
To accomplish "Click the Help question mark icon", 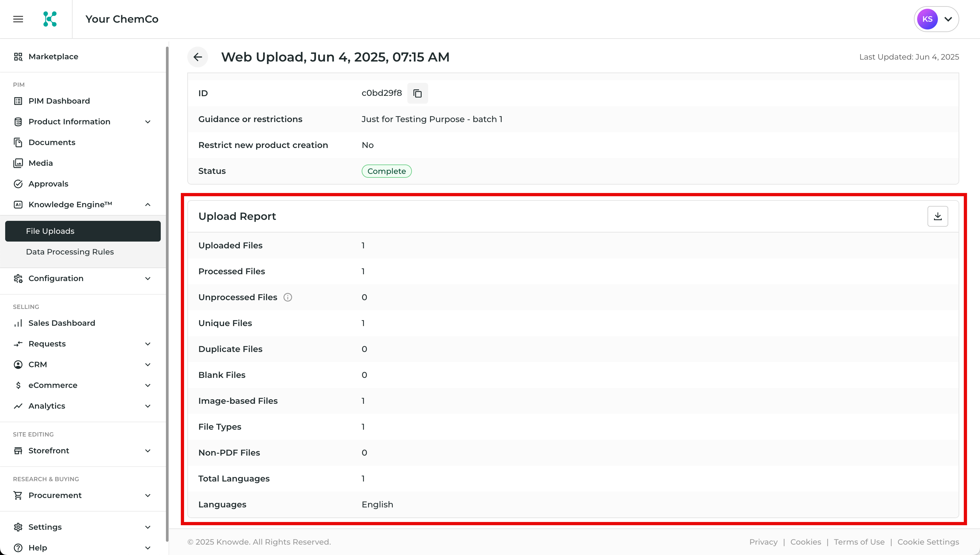I will (18, 548).
